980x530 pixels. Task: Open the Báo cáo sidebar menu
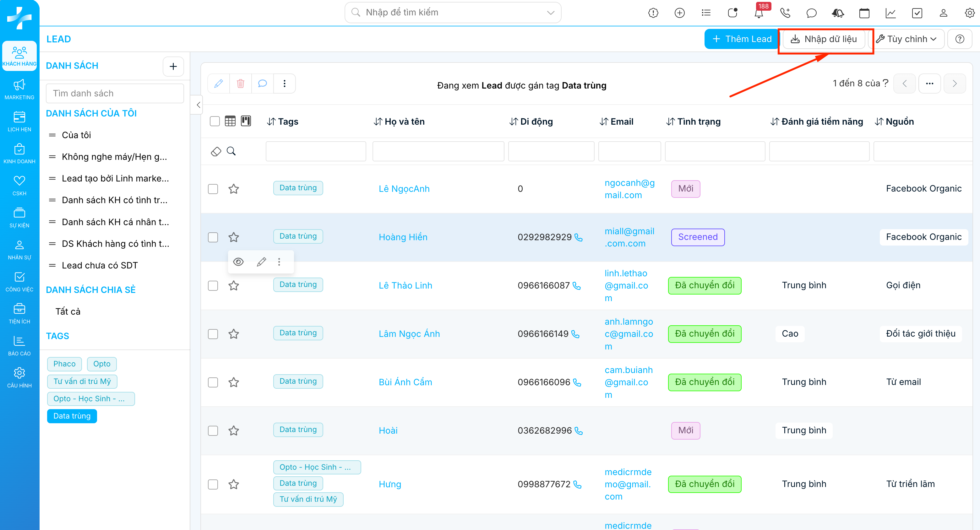pyautogui.click(x=19, y=346)
